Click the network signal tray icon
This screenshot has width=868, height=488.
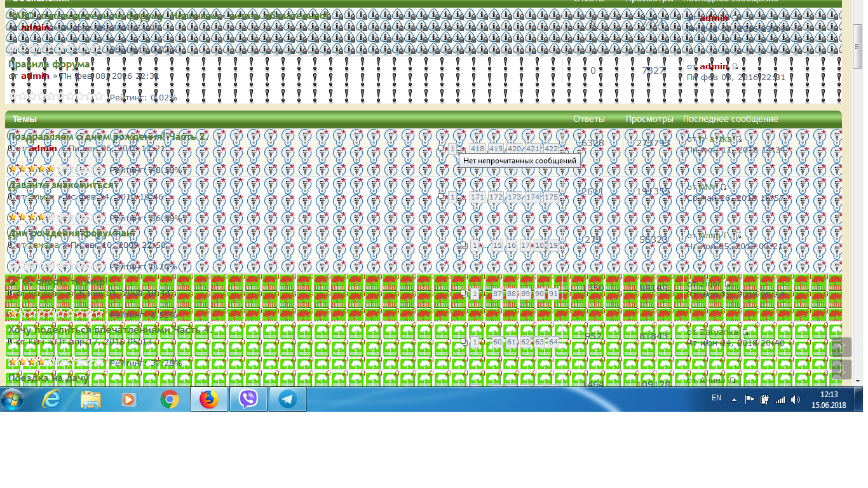(x=780, y=400)
